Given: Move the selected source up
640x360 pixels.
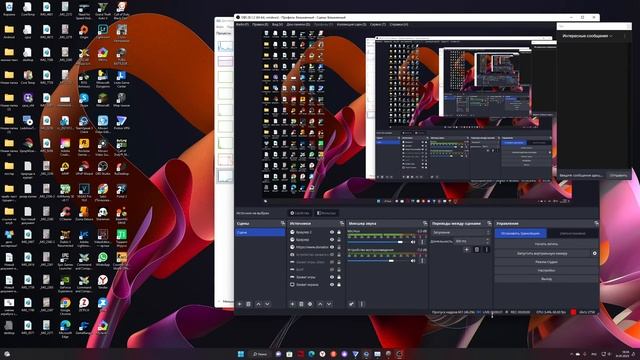Looking at the screenshot, I should pyautogui.click(x=320, y=304).
